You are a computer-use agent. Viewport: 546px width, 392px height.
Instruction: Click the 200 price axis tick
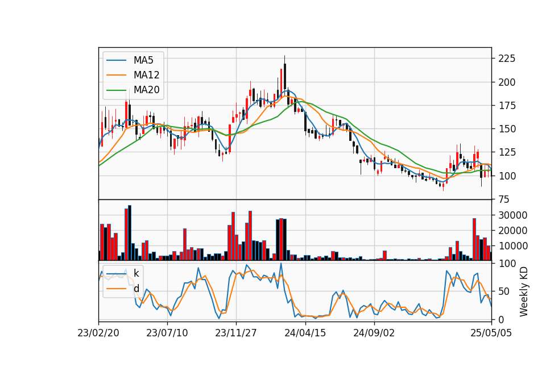(x=507, y=82)
